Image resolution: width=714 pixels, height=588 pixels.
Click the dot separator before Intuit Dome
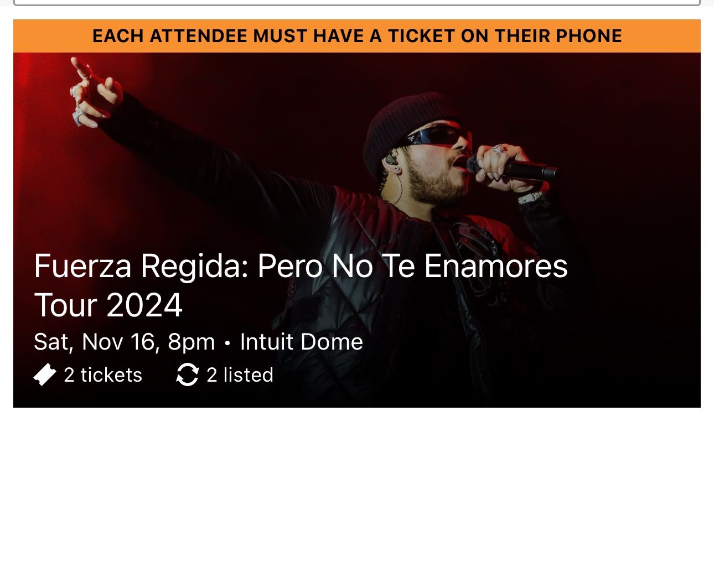pyautogui.click(x=227, y=344)
